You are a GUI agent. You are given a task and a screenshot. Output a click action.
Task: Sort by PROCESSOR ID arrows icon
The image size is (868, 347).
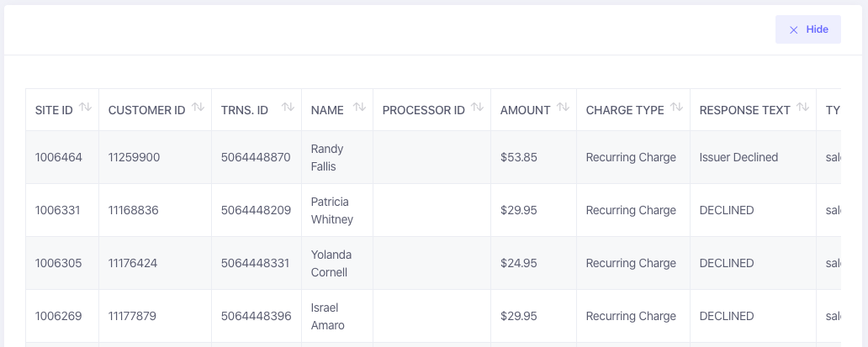tap(478, 108)
